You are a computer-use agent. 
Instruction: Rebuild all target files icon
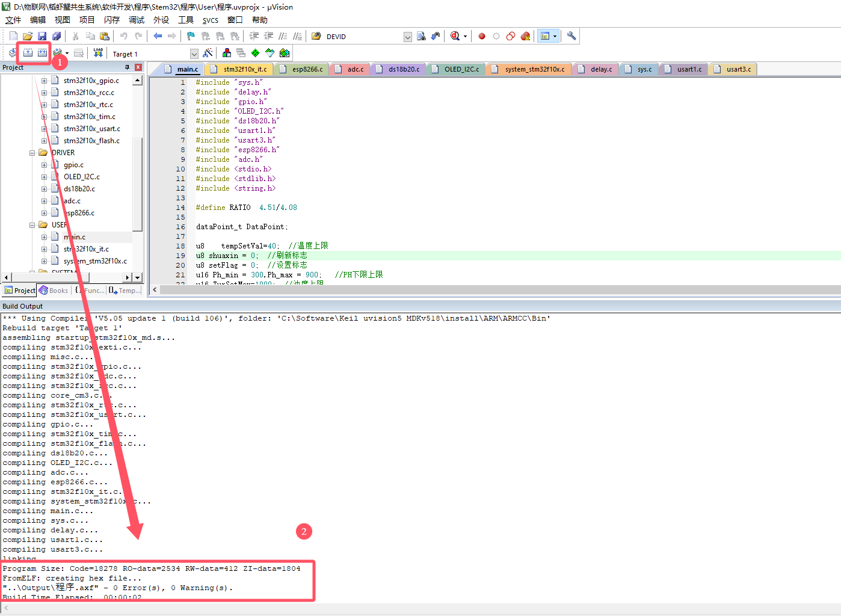(42, 53)
